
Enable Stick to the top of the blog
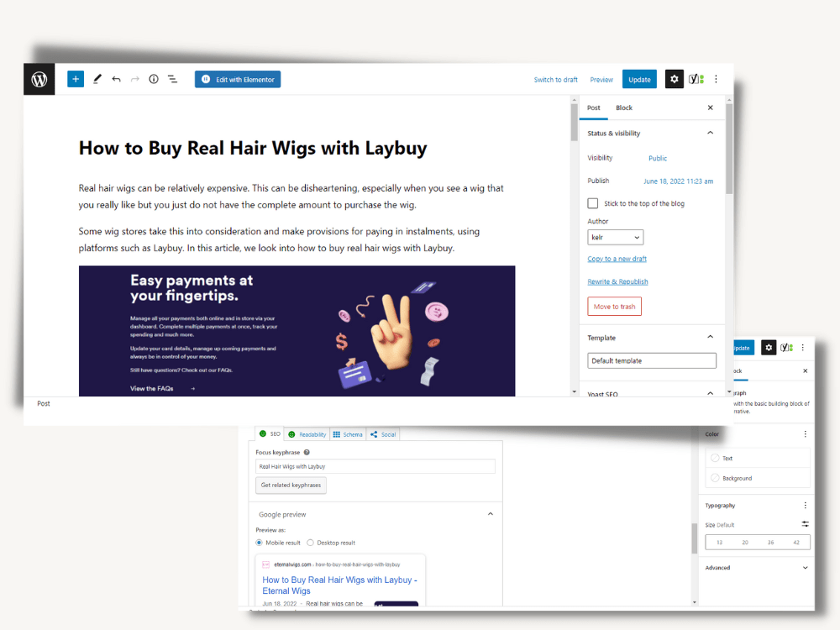coord(592,203)
